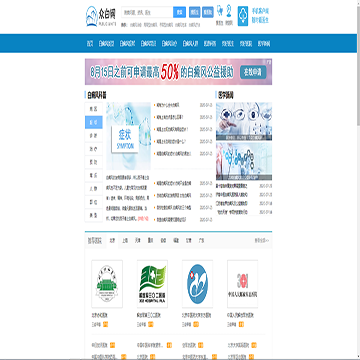This screenshot has height=360, width=360.
Task: Switch hospital list to 重庆 tab
Action: pyautogui.click(x=150, y=240)
